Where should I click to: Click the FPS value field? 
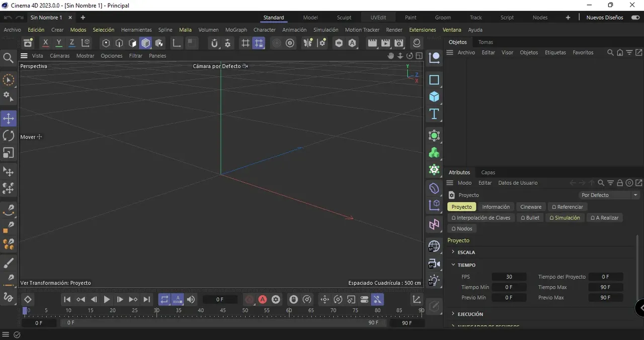(509, 277)
